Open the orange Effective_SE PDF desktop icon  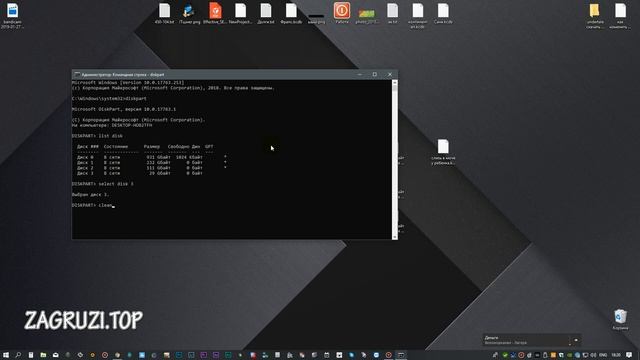click(x=215, y=13)
